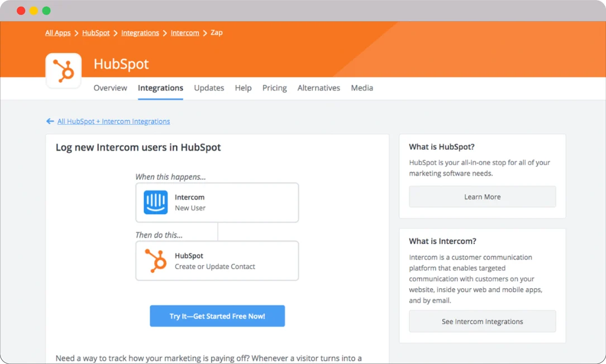
Task: Click See Intercom Integrations button
Action: (x=483, y=322)
